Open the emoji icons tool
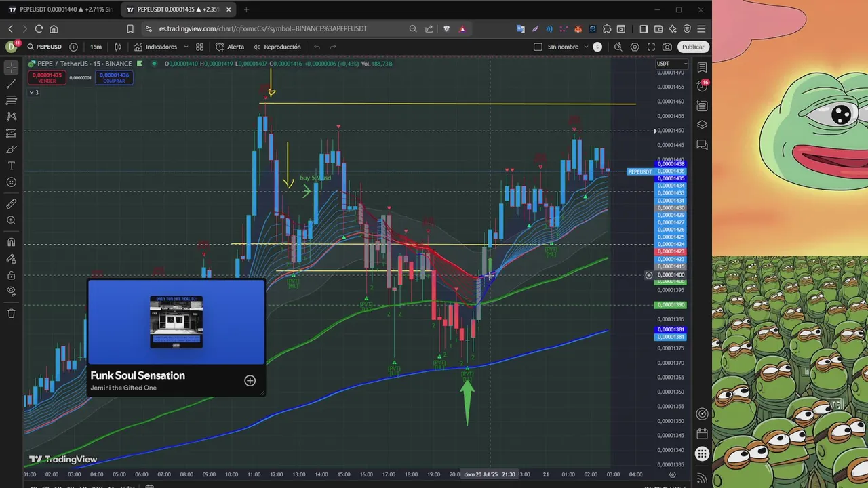The height and width of the screenshot is (488, 868). 12,182
